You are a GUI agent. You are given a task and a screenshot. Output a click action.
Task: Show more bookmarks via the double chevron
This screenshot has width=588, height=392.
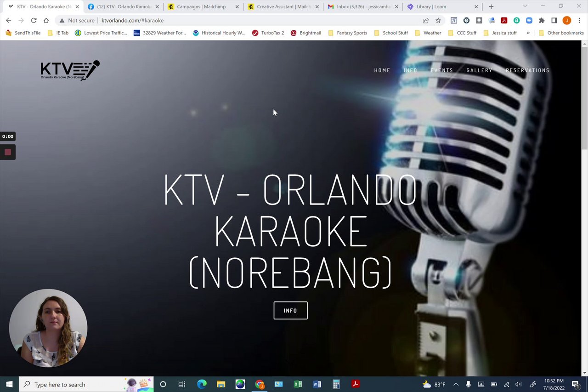(x=528, y=33)
